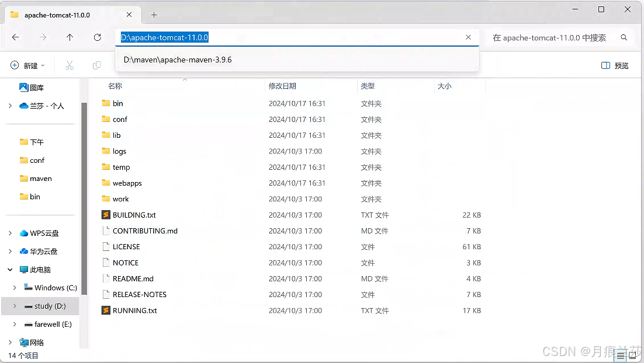Select the bin folder icon in list
The image size is (644, 363).
pos(106,103)
